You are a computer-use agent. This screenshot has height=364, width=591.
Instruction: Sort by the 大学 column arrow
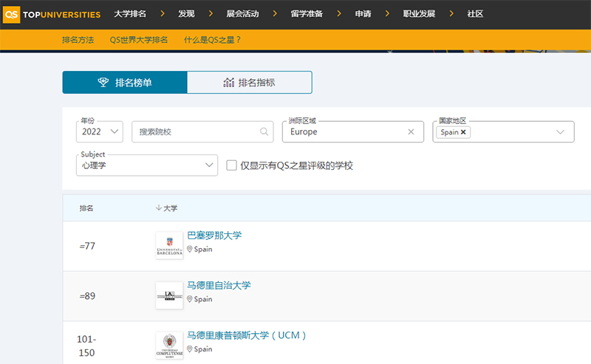(159, 207)
